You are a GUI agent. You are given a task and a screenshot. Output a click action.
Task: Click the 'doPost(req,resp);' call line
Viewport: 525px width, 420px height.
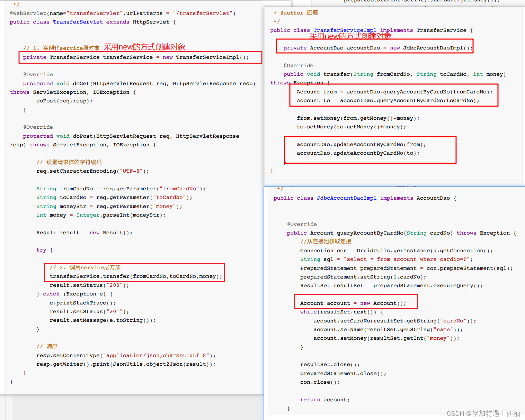tap(64, 101)
